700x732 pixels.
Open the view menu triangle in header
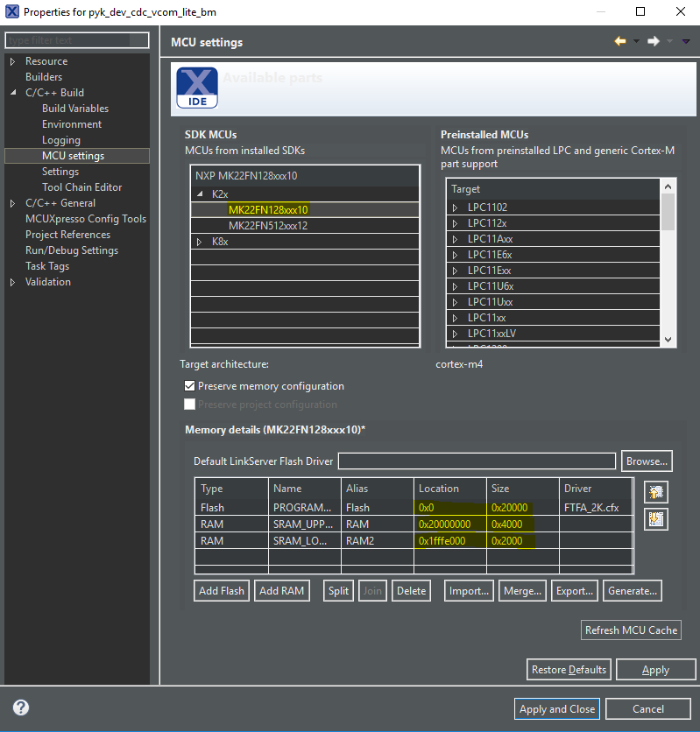tap(686, 41)
